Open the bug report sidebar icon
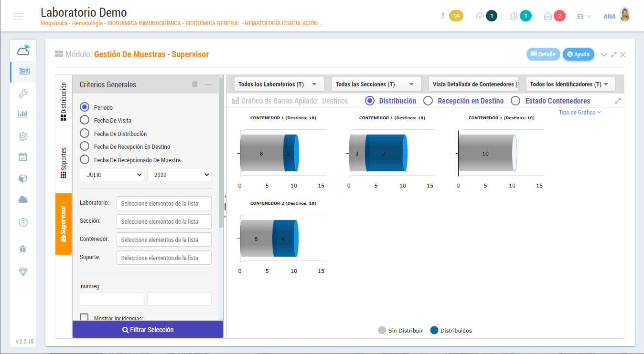 [23, 249]
